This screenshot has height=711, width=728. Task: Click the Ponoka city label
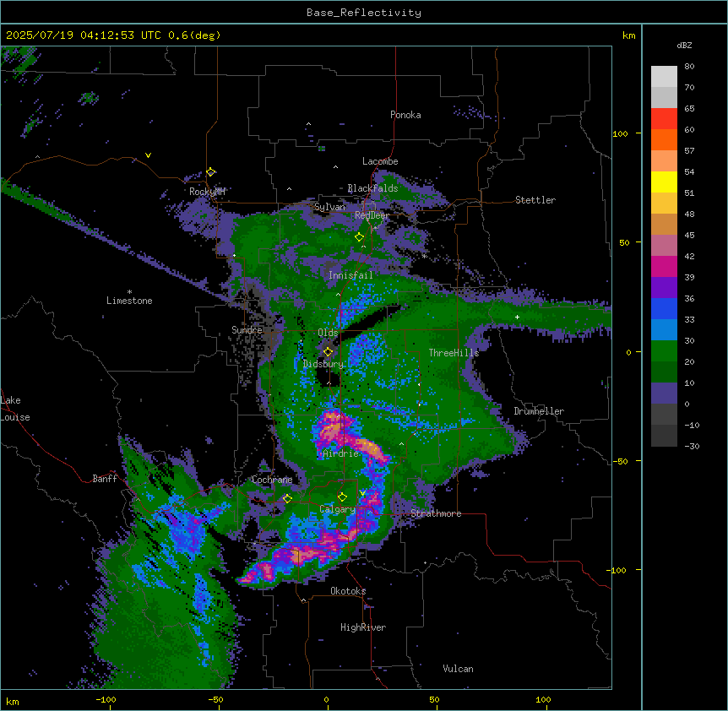pyautogui.click(x=405, y=115)
